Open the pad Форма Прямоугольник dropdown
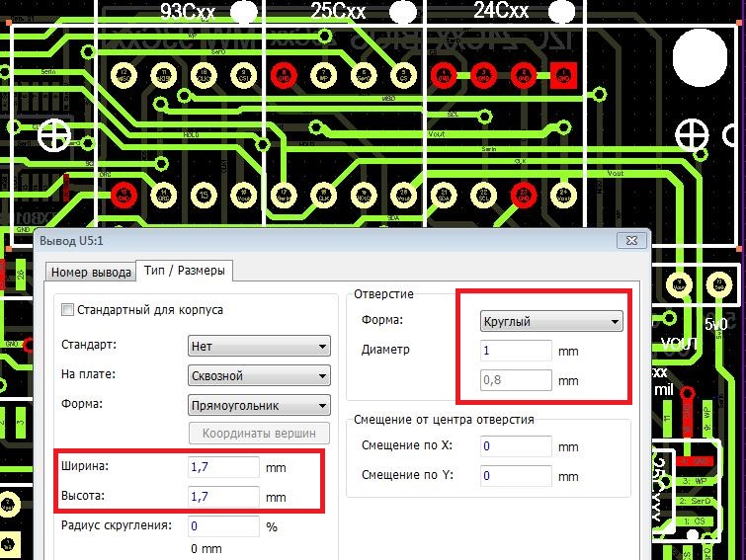Image resolution: width=746 pixels, height=560 pixels. pyautogui.click(x=259, y=406)
